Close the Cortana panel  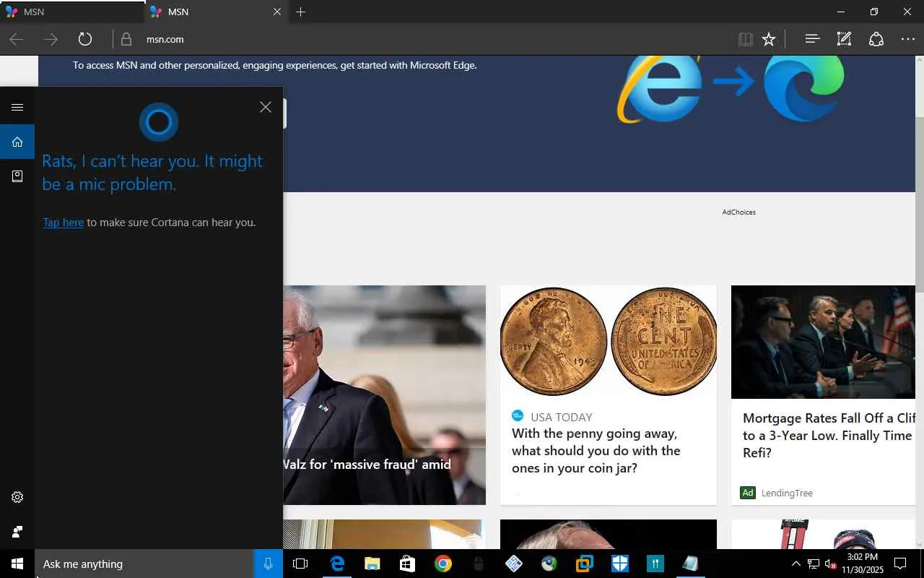coord(266,107)
